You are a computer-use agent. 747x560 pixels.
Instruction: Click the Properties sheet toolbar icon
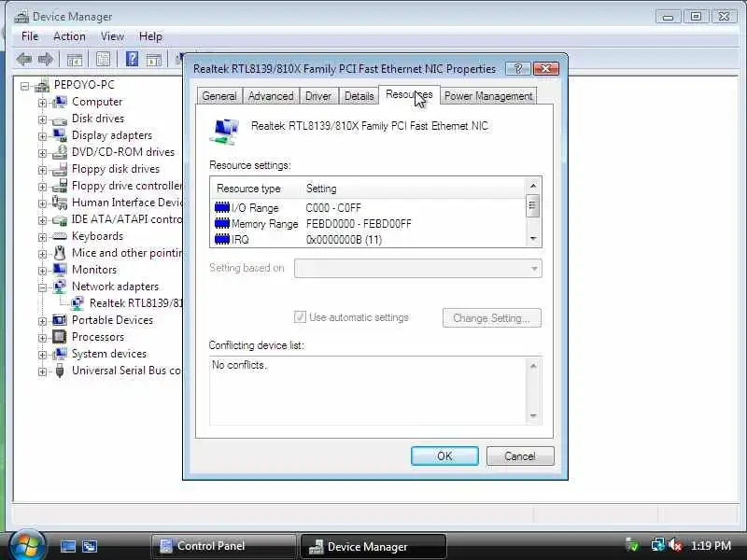click(x=103, y=60)
